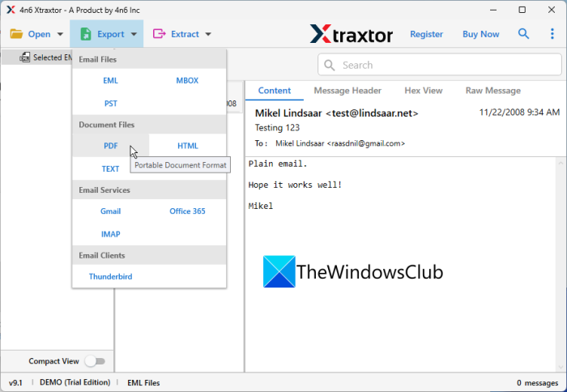Click the pink Extract icon
Screen dimensions: 567x392
159,34
